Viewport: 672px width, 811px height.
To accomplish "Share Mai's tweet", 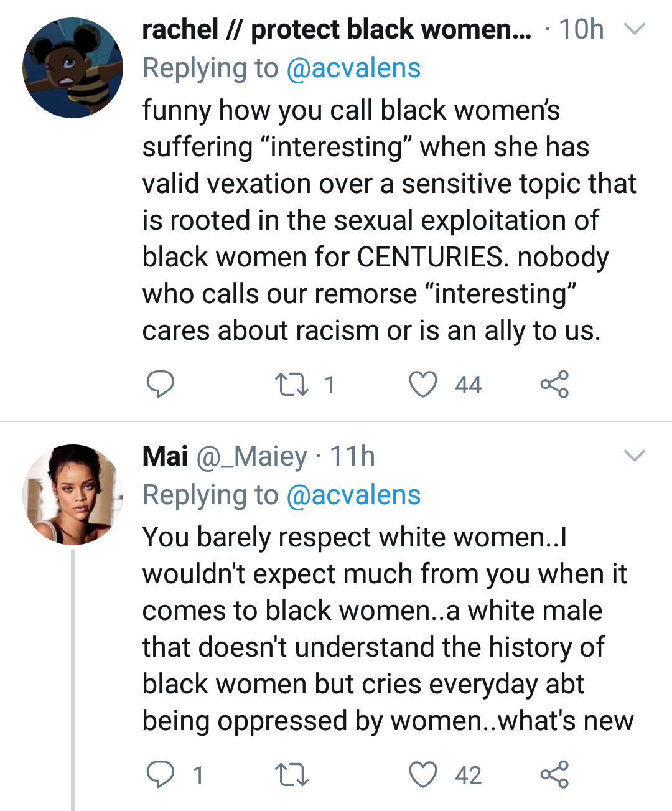I will 554,775.
